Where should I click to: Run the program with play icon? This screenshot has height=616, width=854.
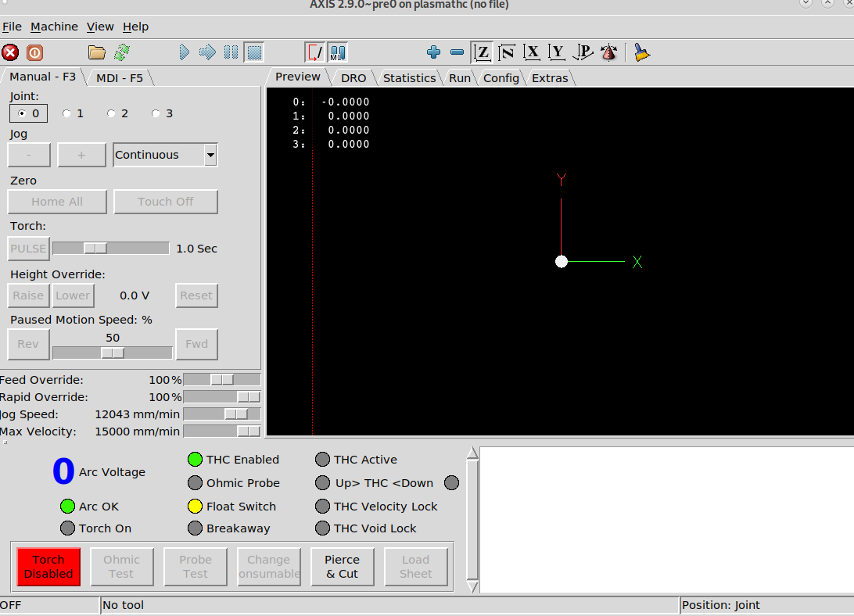coord(184,53)
